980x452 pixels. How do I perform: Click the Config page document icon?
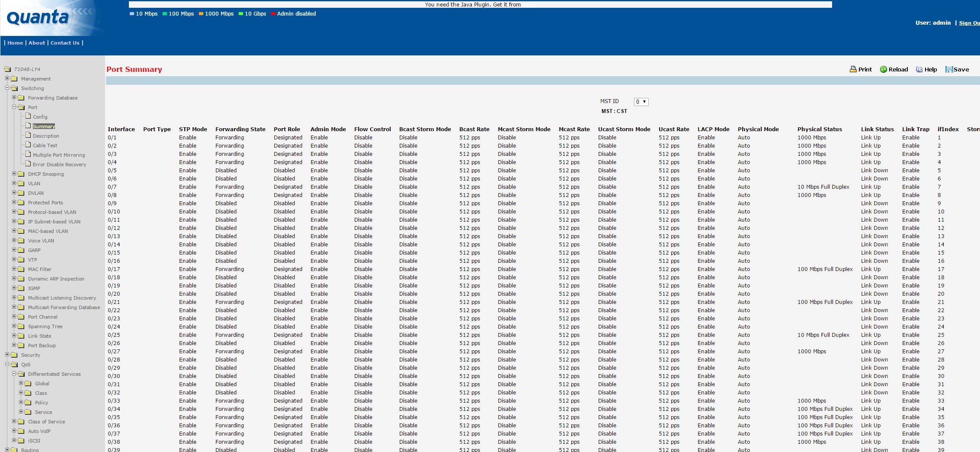click(28, 116)
